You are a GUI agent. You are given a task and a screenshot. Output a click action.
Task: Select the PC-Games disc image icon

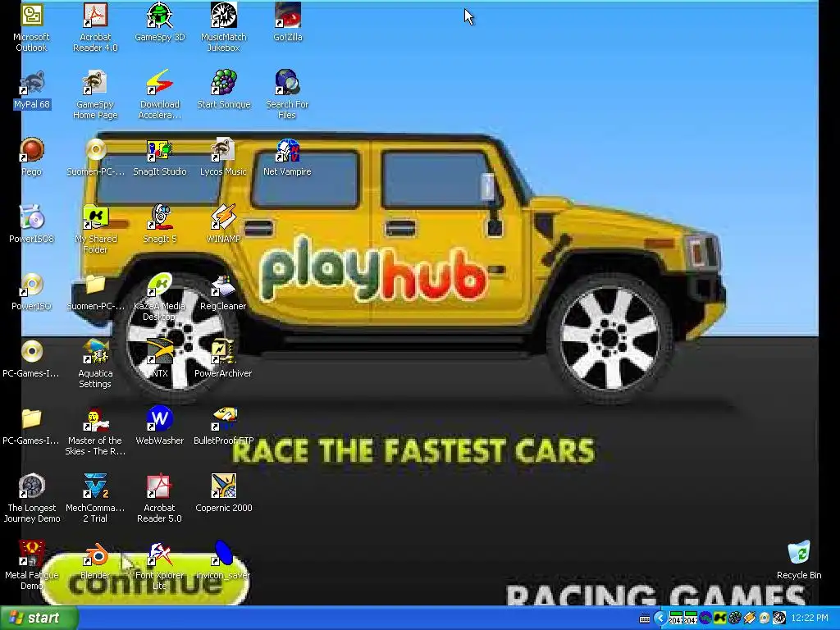pos(32,359)
